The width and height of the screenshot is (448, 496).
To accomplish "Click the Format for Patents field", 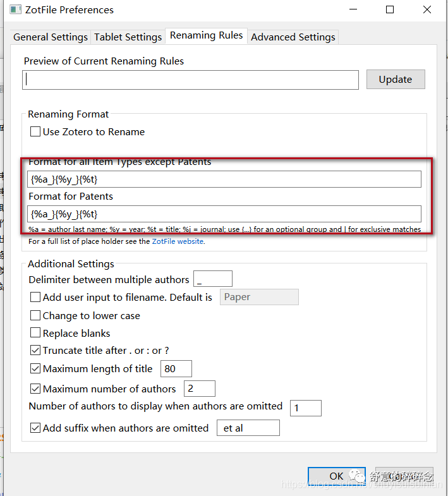I will point(224,214).
